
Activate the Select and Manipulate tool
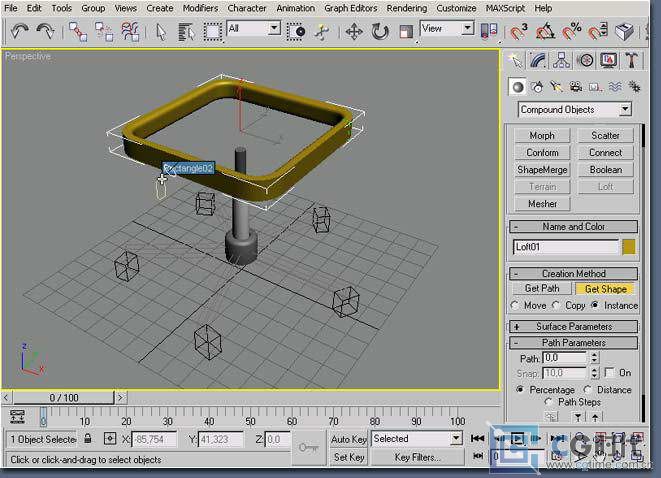pos(322,32)
